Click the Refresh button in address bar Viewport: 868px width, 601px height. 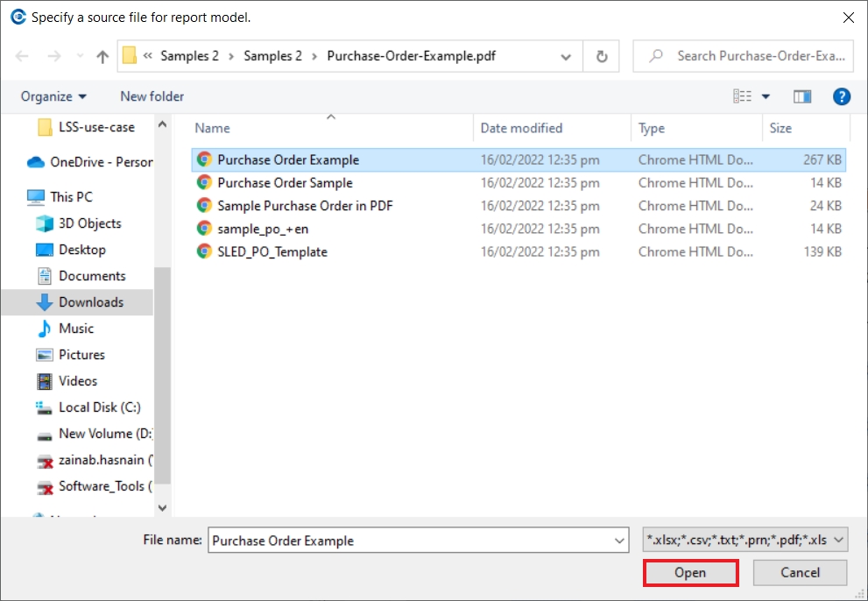tap(602, 56)
